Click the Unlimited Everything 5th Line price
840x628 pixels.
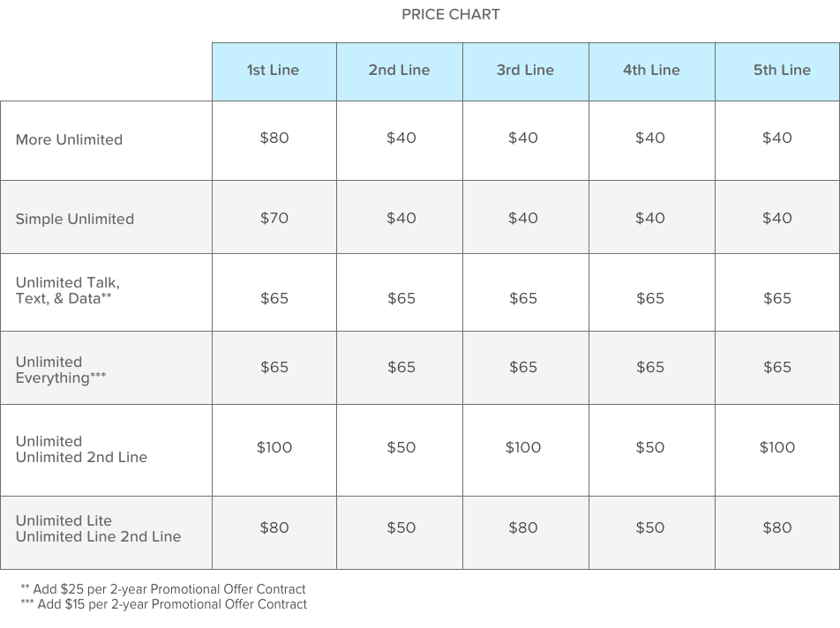(x=777, y=367)
